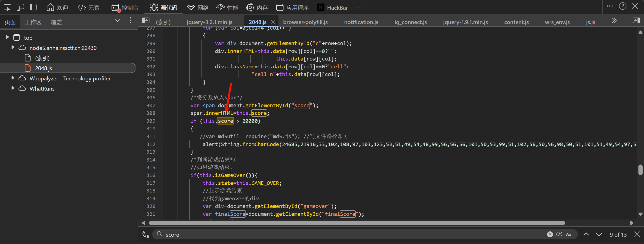
Task: Open the HackBar tab
Action: (x=332, y=8)
